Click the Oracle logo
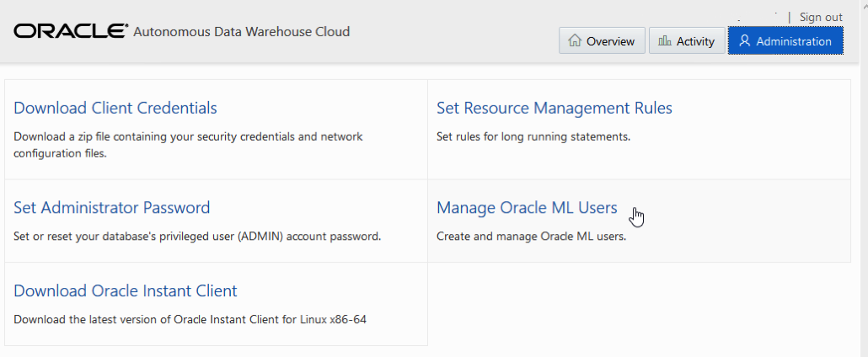 point(70,32)
